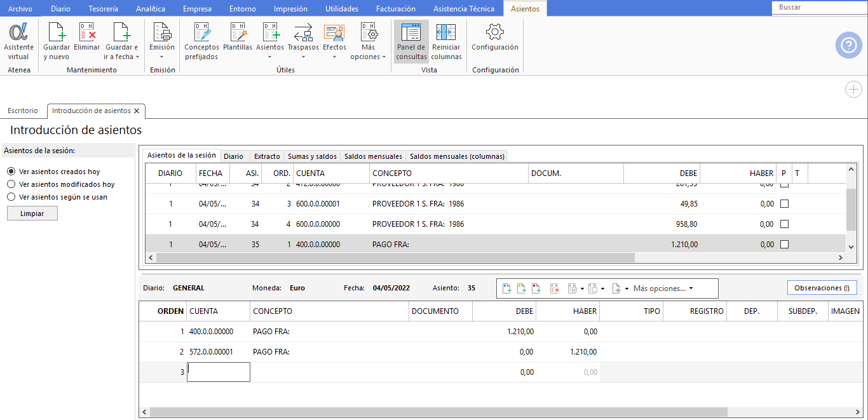Image resolution: width=868 pixels, height=420 pixels.
Task: Open the help question mark circle
Action: [848, 45]
